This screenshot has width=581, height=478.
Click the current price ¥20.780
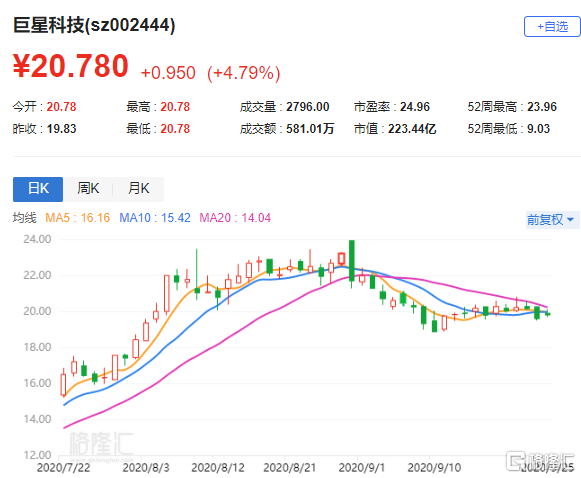pyautogui.click(x=71, y=66)
